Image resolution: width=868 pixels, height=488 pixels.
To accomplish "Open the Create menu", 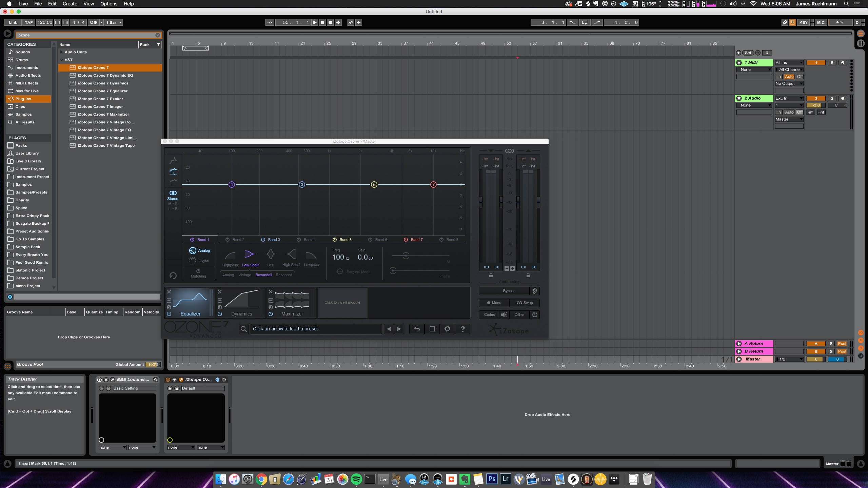I will [x=70, y=4].
